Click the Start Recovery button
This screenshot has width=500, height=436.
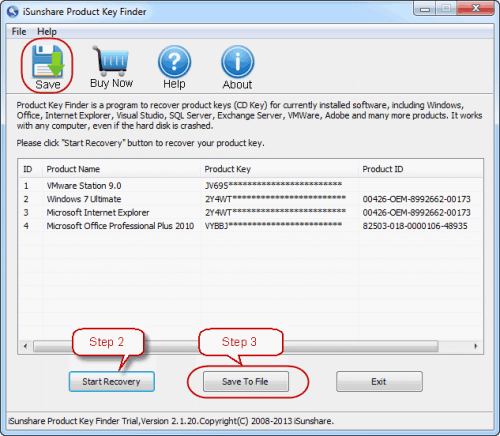coord(112,382)
